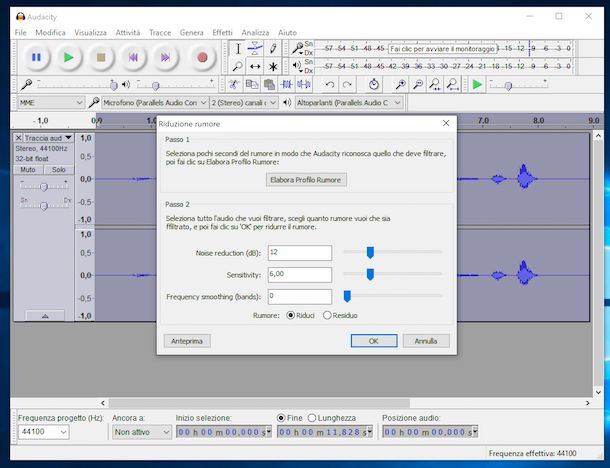Screen dimensions: 610x468
Task: Click the Sensitivity slider
Action: (393, 274)
